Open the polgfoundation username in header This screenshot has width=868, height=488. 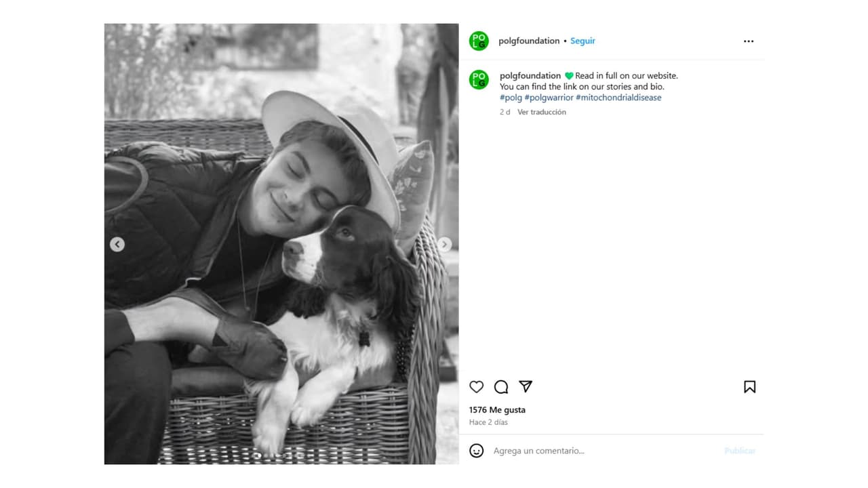pos(529,41)
